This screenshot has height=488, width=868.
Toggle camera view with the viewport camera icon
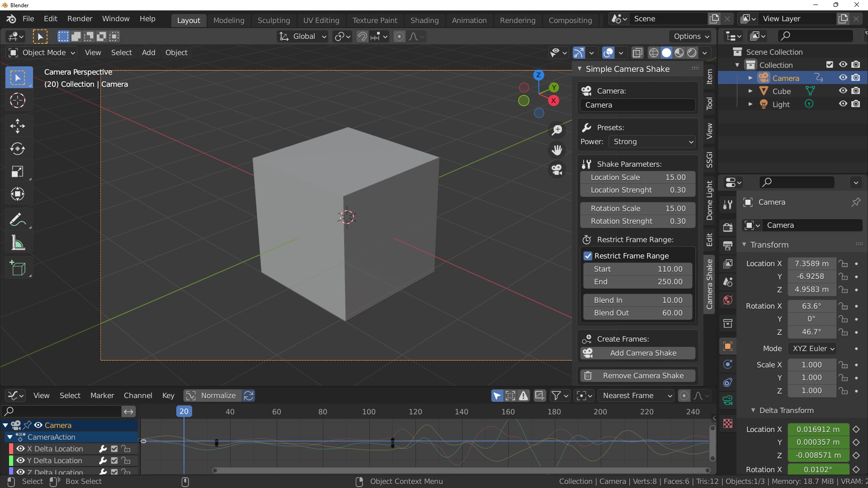pos(557,170)
